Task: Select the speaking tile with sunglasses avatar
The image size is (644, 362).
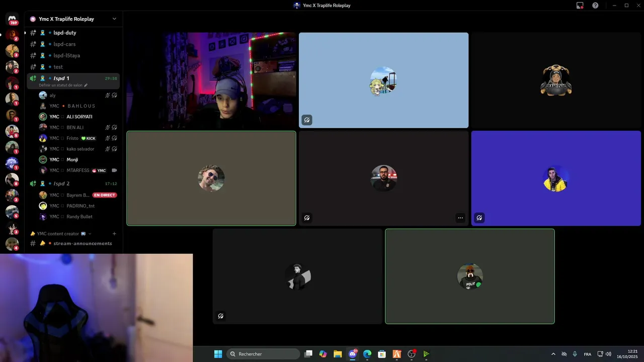Action: coord(211,178)
